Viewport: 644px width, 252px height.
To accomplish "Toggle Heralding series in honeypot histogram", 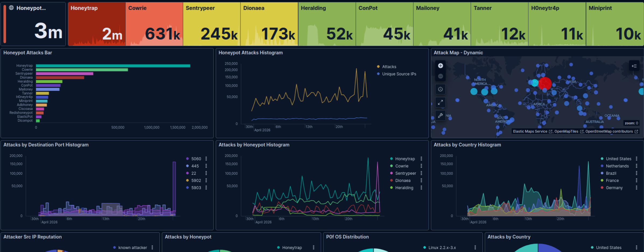I will coord(404,188).
